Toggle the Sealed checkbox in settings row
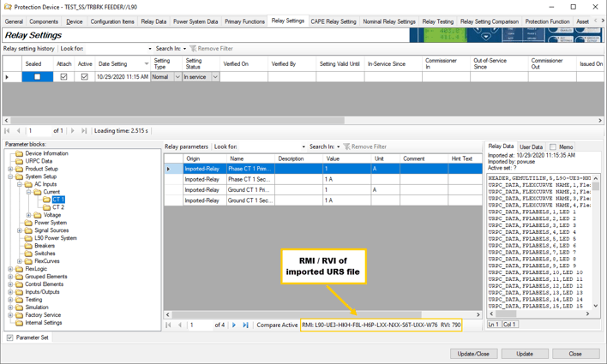 coord(37,77)
